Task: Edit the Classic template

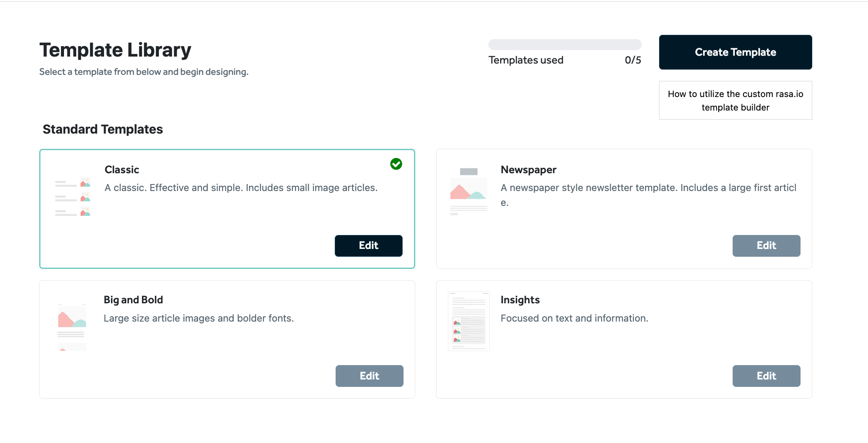Action: coord(368,246)
